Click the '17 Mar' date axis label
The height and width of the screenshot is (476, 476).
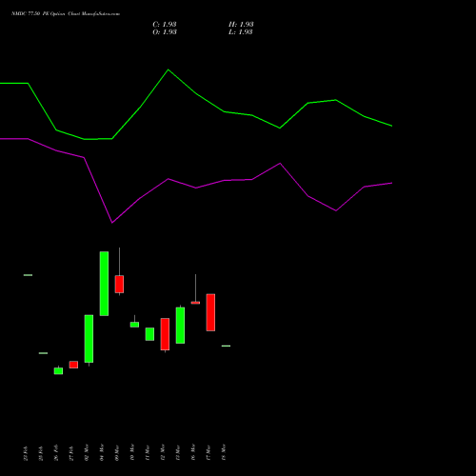click(208, 452)
